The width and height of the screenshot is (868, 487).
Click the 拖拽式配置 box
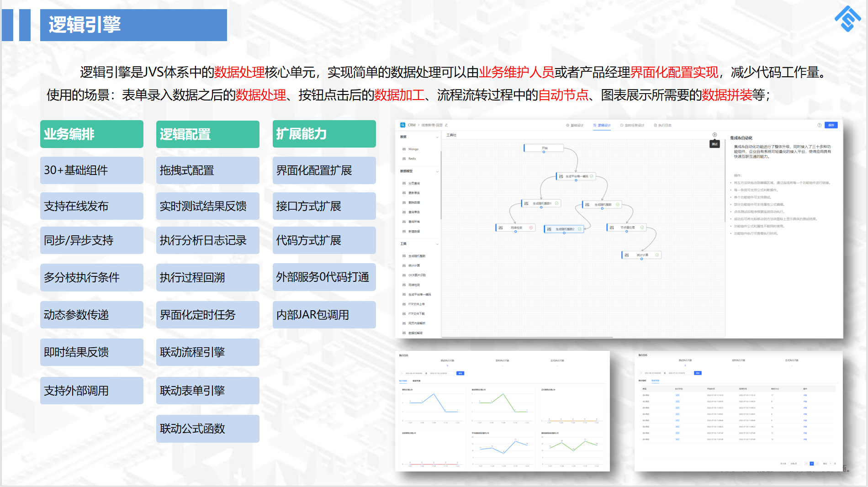pos(208,170)
